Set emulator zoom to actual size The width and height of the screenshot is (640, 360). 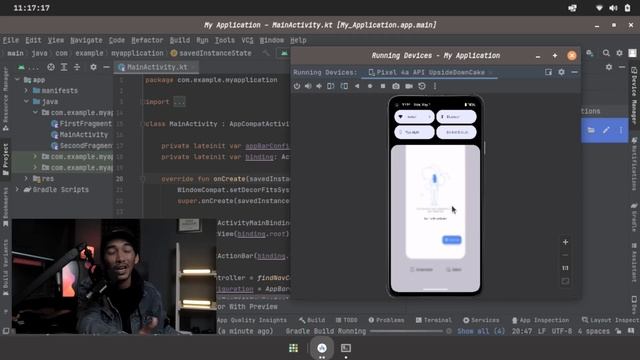tap(565, 268)
